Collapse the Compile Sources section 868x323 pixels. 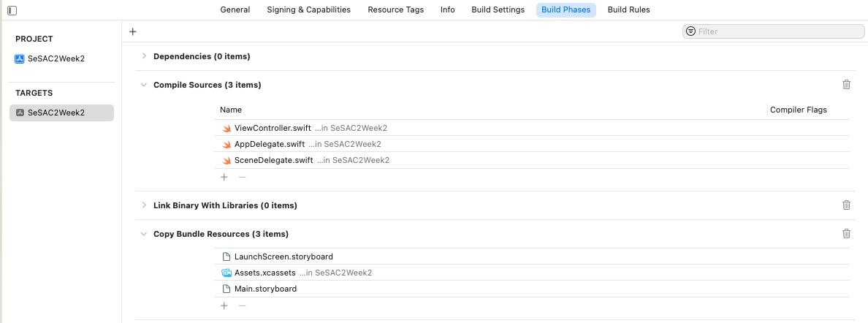point(144,85)
